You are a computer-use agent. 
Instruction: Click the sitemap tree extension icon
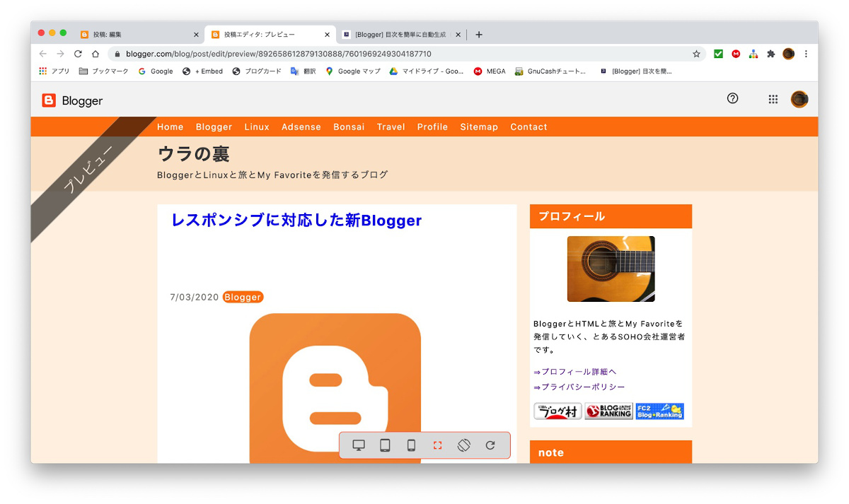(x=753, y=54)
